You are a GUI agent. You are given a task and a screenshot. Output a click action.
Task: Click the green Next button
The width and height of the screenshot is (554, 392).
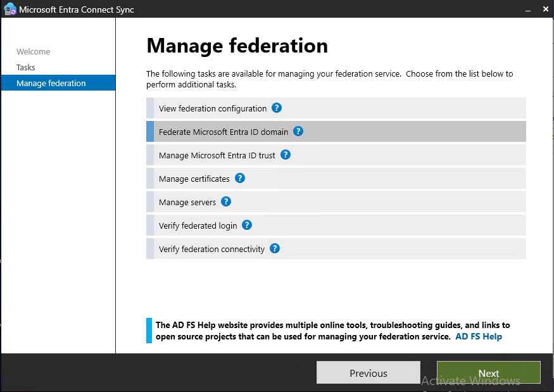(x=489, y=372)
